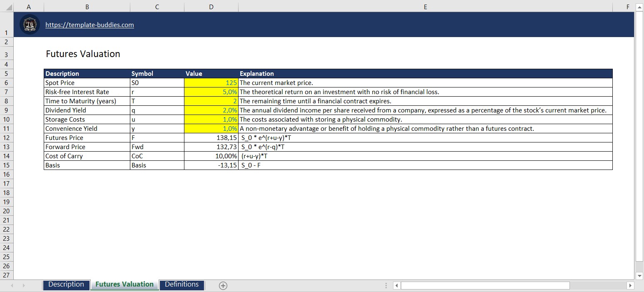Click the Fwd symbol cell
Screen dimensions: 644x292
click(x=157, y=147)
